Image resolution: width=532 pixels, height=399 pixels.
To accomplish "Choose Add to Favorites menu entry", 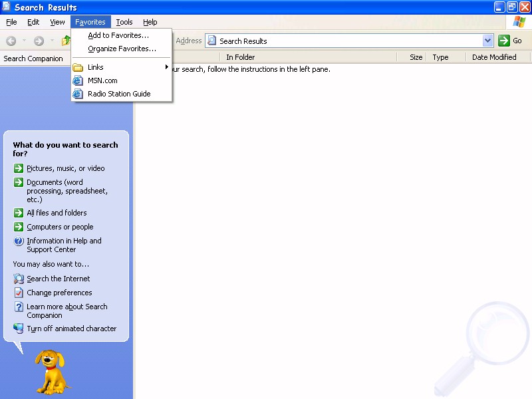I will 122,35.
